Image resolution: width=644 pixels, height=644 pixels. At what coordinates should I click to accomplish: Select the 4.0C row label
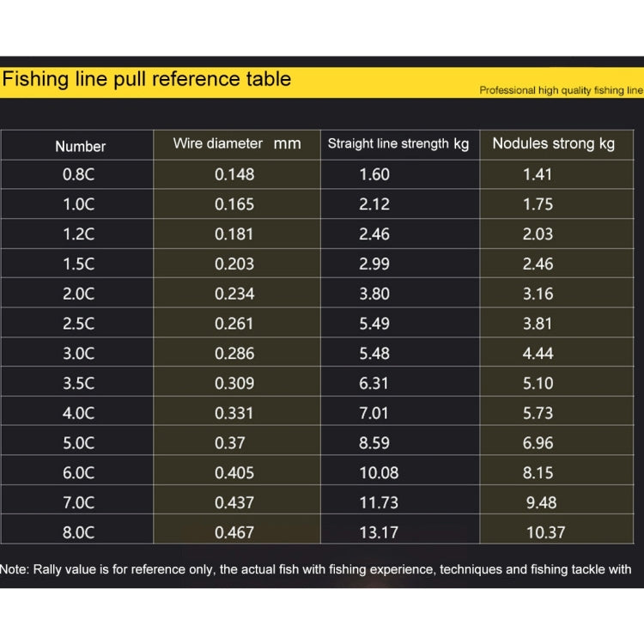[78, 413]
